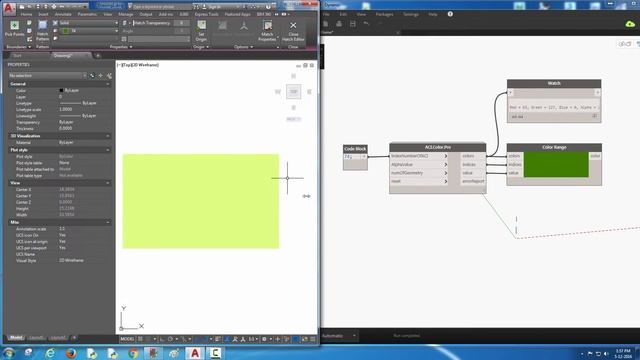Click the Dynamo info circle icon
The width and height of the screenshot is (640, 360).
[450, 14]
